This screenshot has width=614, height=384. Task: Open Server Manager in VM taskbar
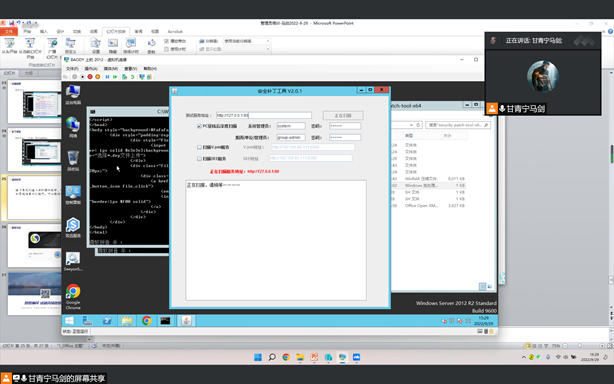point(87,321)
